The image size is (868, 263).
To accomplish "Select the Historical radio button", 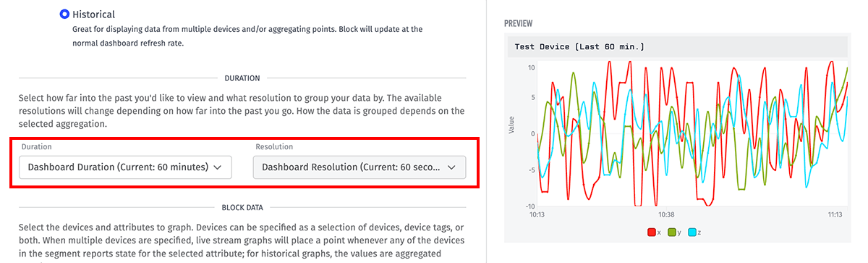I will tap(65, 14).
